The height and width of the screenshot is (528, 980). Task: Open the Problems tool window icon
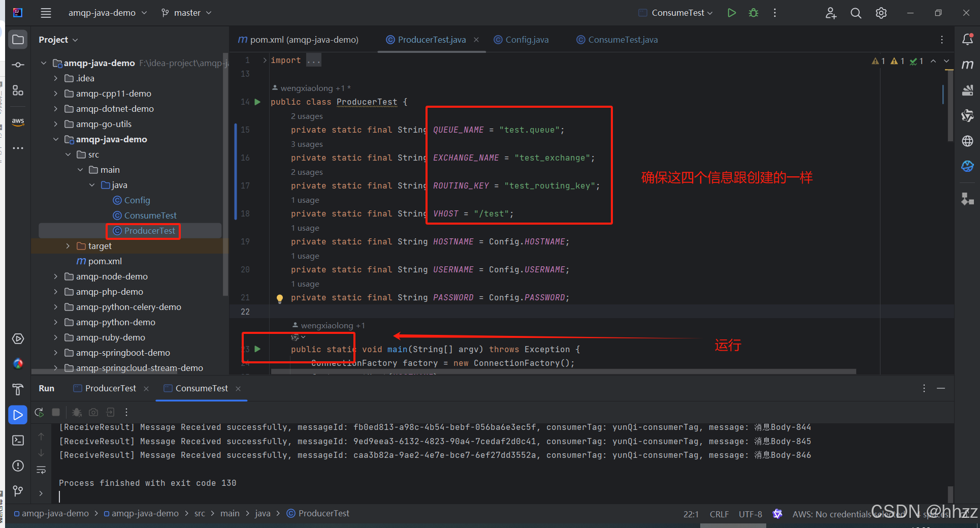click(x=18, y=466)
